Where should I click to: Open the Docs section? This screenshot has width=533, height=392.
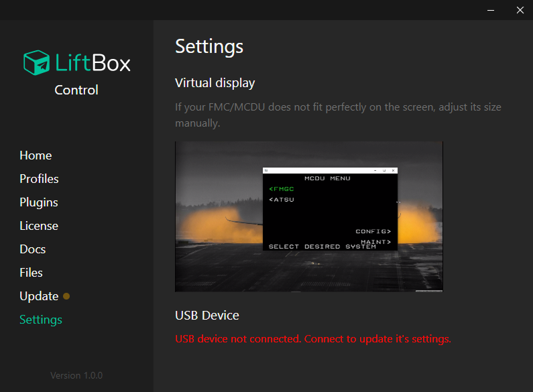tap(33, 249)
